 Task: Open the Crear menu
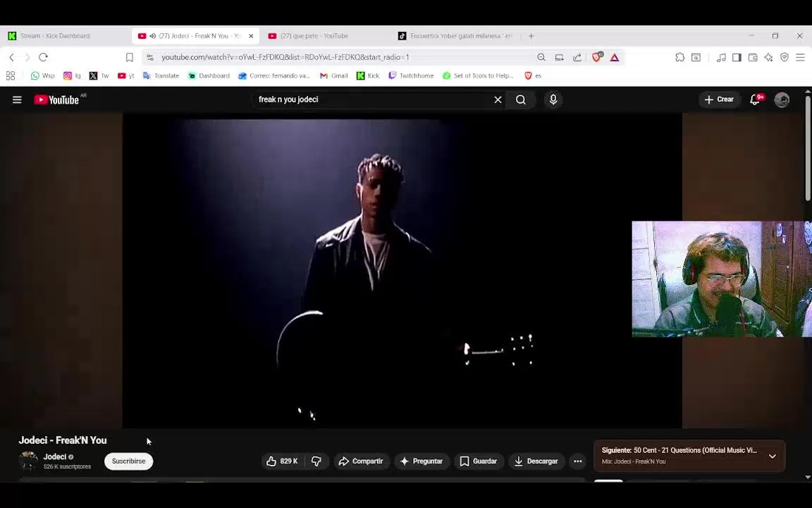pos(719,99)
